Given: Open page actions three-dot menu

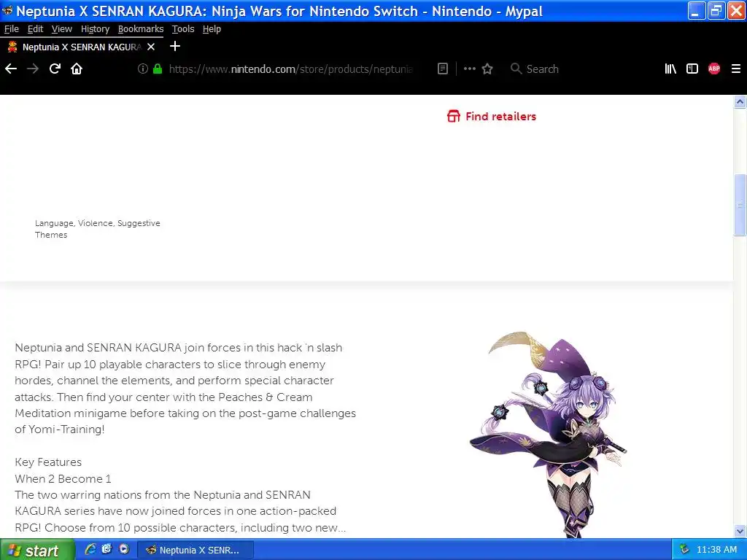Looking at the screenshot, I should point(470,69).
